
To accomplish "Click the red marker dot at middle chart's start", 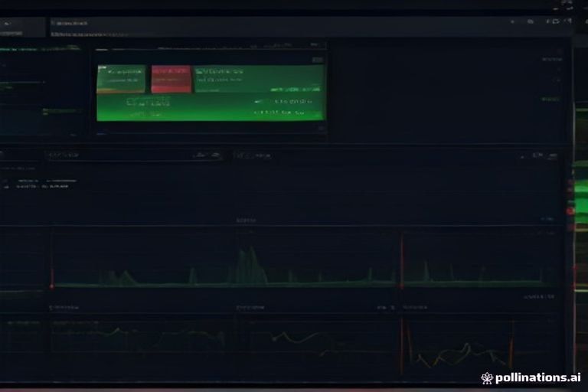I will pyautogui.click(x=52, y=286).
